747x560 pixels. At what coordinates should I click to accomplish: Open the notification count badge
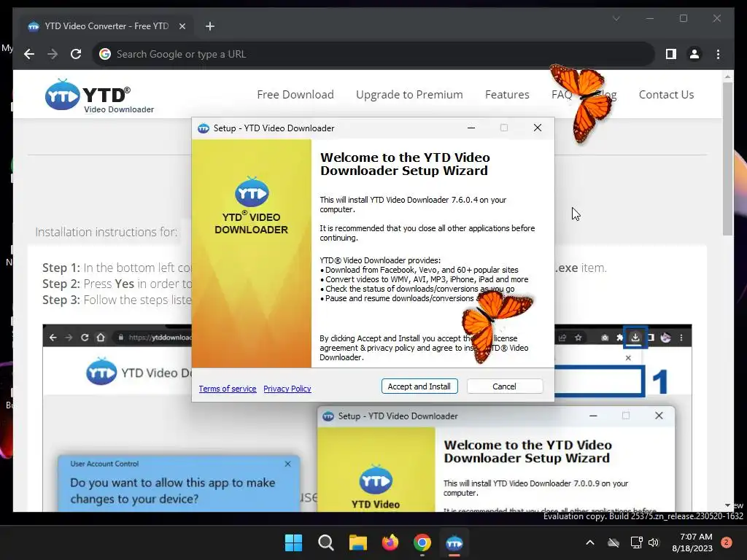coord(727,542)
